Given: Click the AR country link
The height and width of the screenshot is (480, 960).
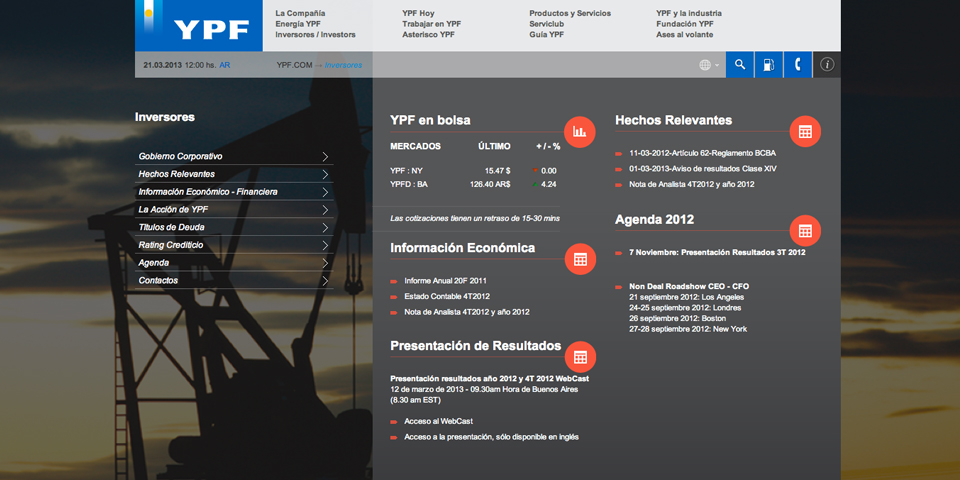Looking at the screenshot, I should (x=225, y=65).
